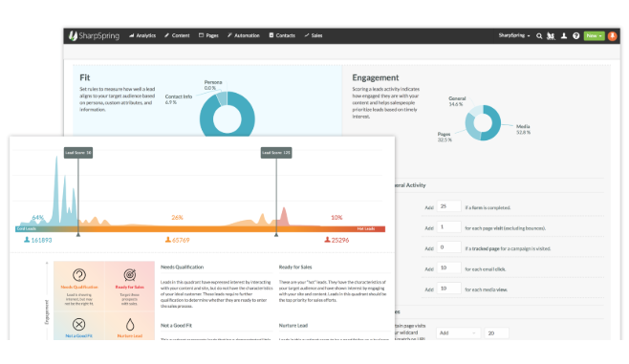Click the Nurture Lead droplet icon

(x=130, y=324)
